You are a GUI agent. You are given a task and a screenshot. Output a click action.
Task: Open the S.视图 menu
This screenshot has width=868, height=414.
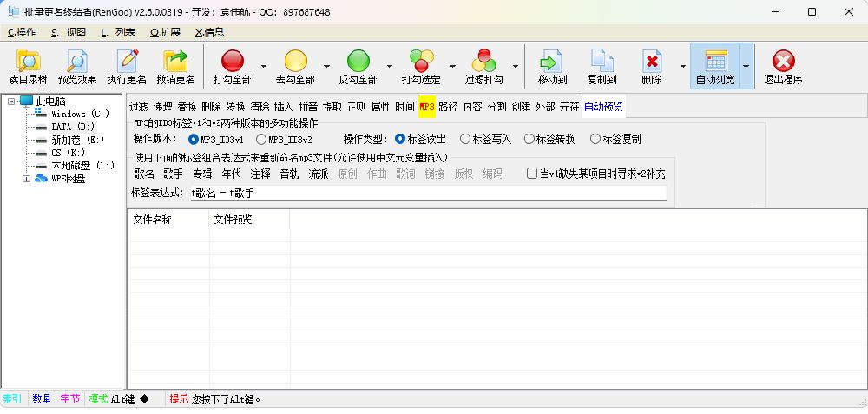coord(69,32)
